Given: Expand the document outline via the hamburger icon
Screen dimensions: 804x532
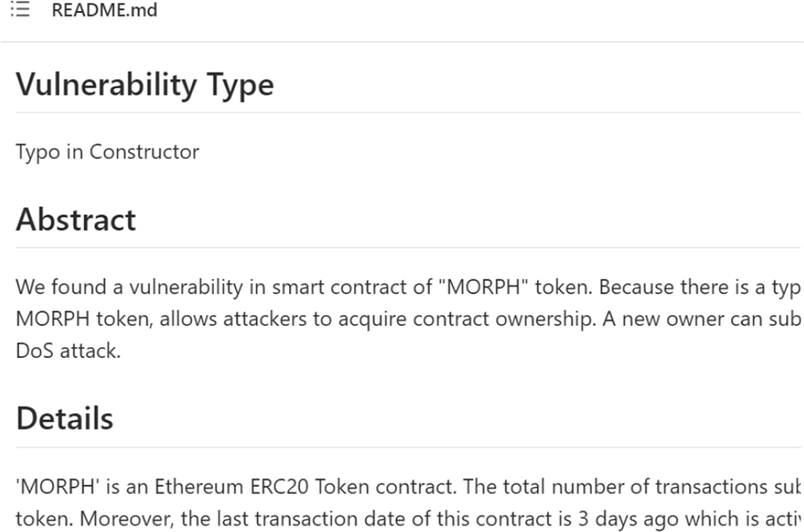Looking at the screenshot, I should pyautogui.click(x=20, y=10).
